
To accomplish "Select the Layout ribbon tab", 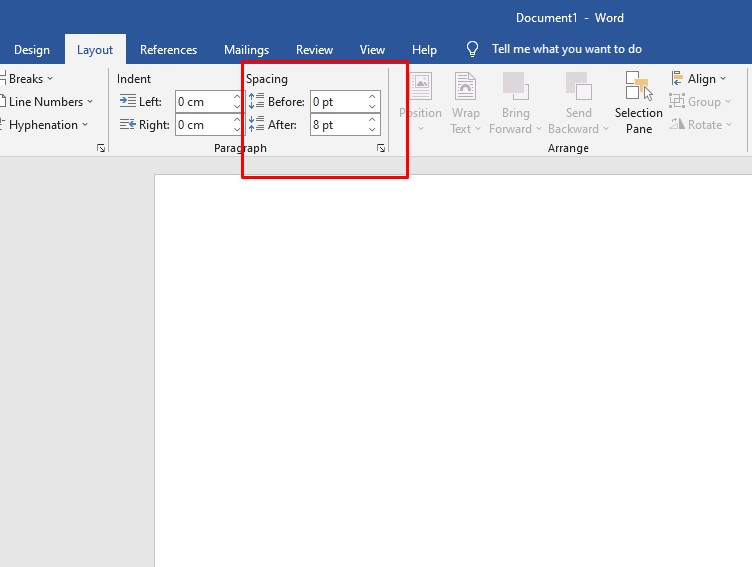I will (x=95, y=50).
